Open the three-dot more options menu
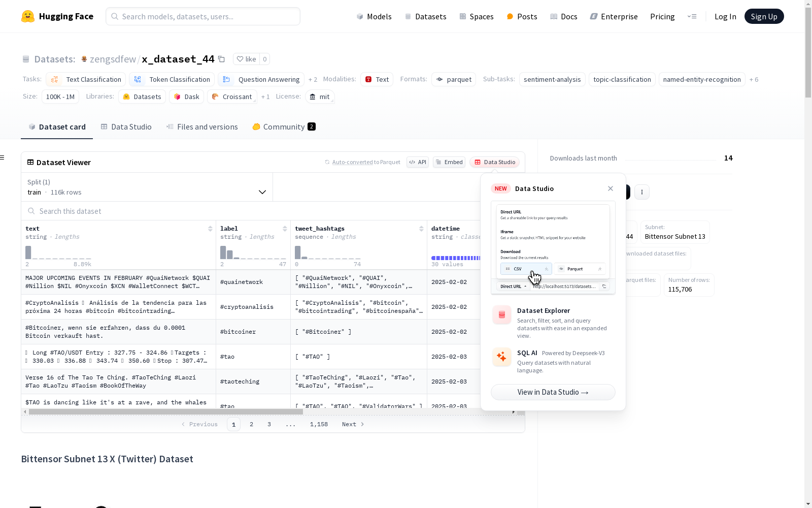The width and height of the screenshot is (812, 508). point(642,192)
